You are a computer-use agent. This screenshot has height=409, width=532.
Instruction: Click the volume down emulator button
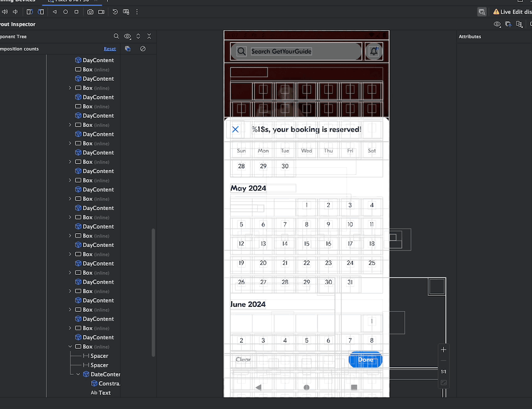point(15,12)
